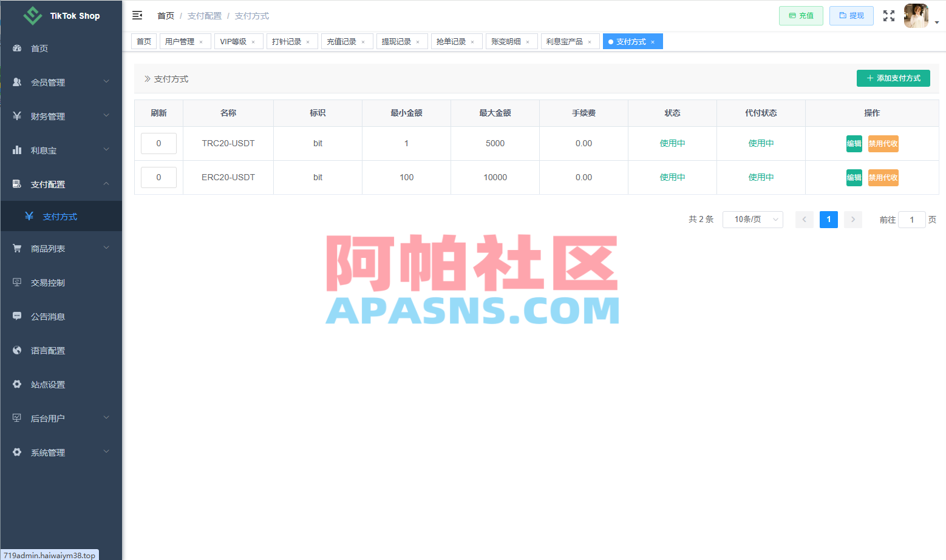Click 首页 breadcrumb link
This screenshot has height=560, width=946.
tap(166, 16)
